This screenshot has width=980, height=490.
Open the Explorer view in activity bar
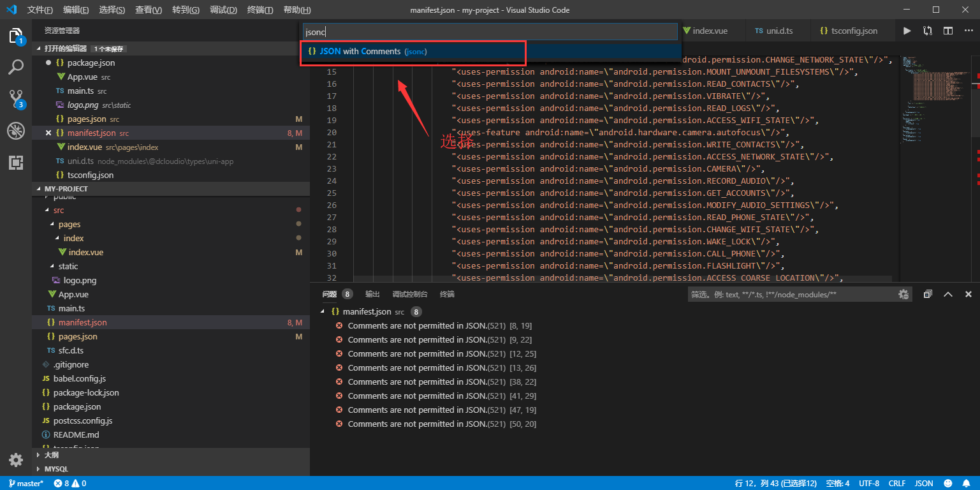[16, 36]
